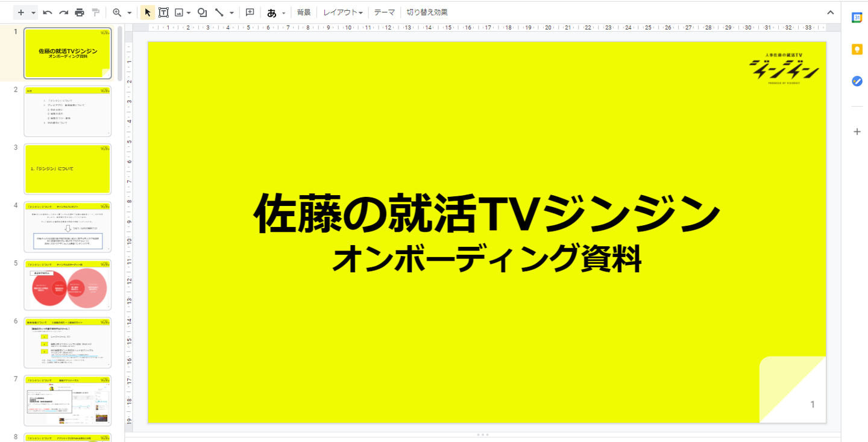Screen dimensions: 868x442
Task: Undo the last action
Action: [48, 13]
